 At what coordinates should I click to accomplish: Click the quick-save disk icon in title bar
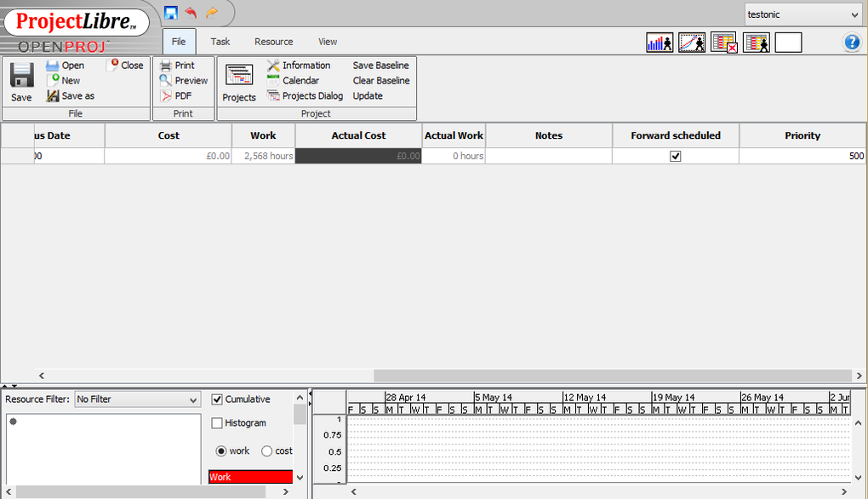point(171,13)
